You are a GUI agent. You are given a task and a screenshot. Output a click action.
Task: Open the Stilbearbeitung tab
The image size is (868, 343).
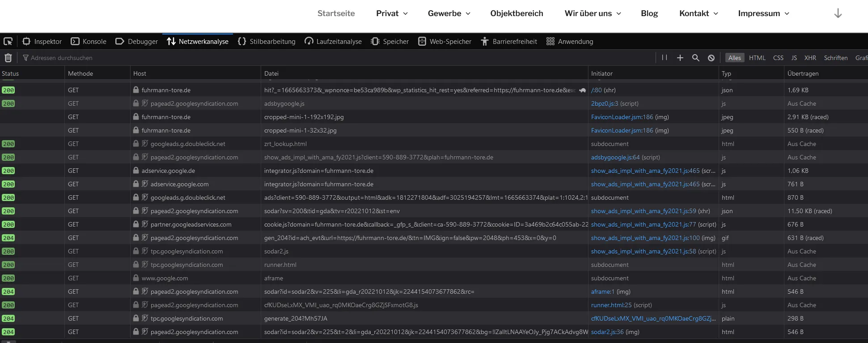tap(267, 42)
